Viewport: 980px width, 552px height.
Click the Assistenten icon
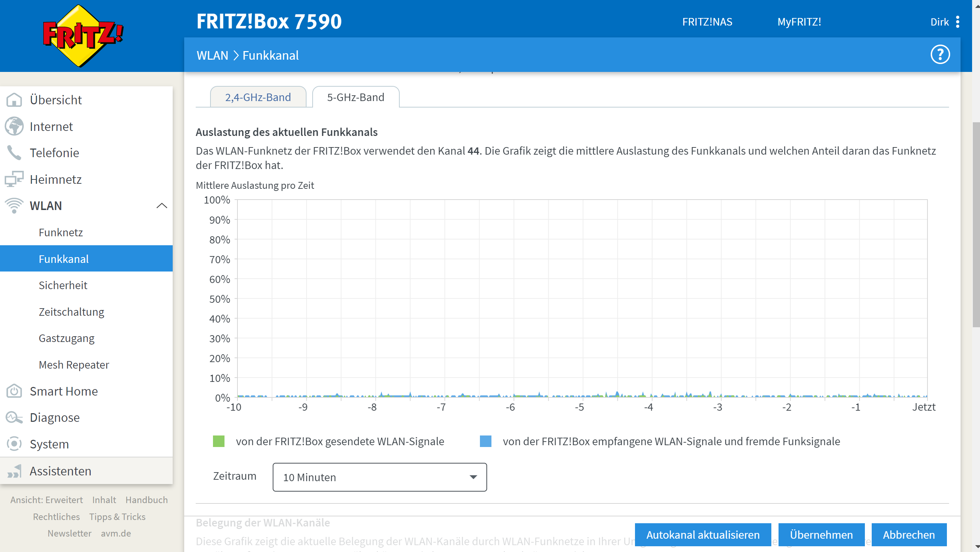[14, 471]
